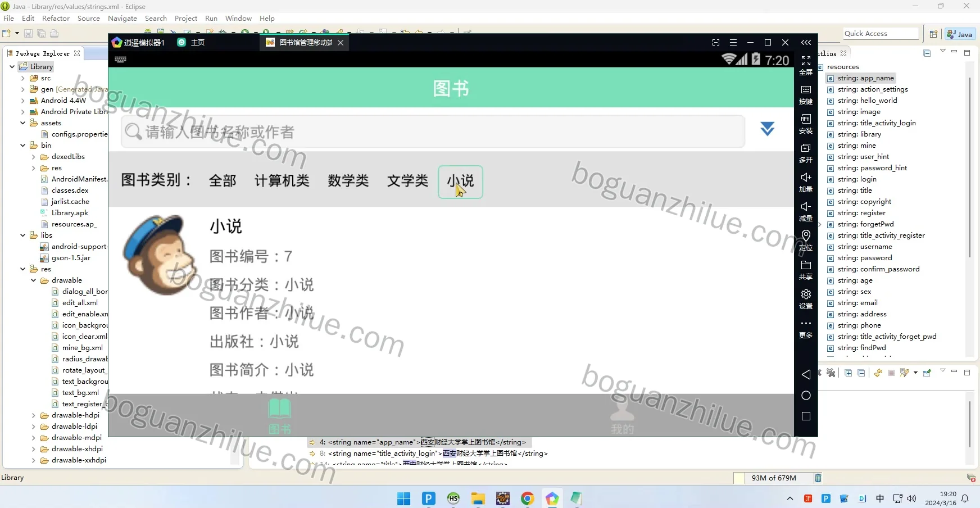980x508 pixels.
Task: Select the 全部 book category
Action: [223, 181]
